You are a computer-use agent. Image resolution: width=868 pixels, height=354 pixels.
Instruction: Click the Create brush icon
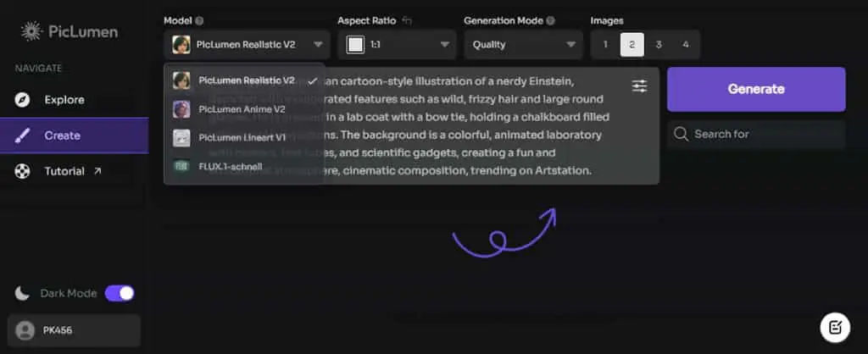point(22,136)
